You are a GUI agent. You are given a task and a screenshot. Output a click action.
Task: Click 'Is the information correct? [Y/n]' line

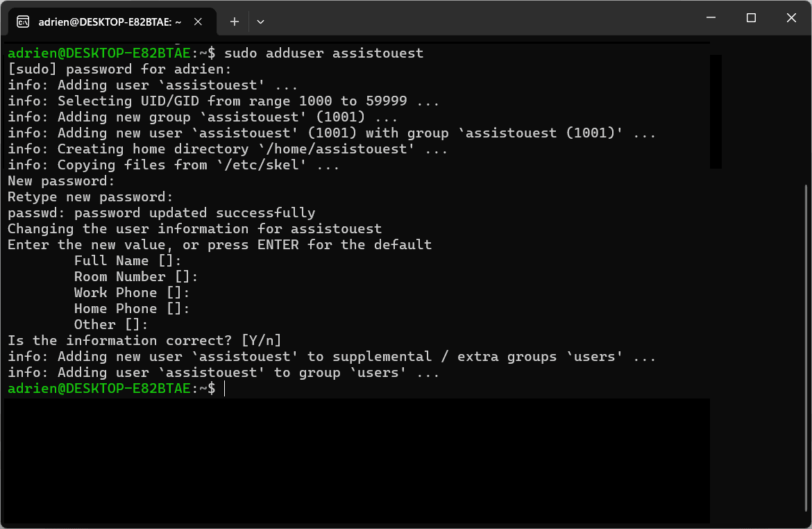coord(144,340)
